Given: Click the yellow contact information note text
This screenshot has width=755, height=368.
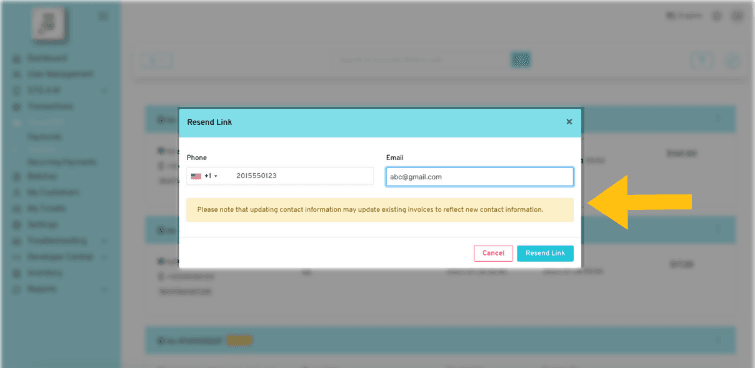Looking at the screenshot, I should 370,210.
